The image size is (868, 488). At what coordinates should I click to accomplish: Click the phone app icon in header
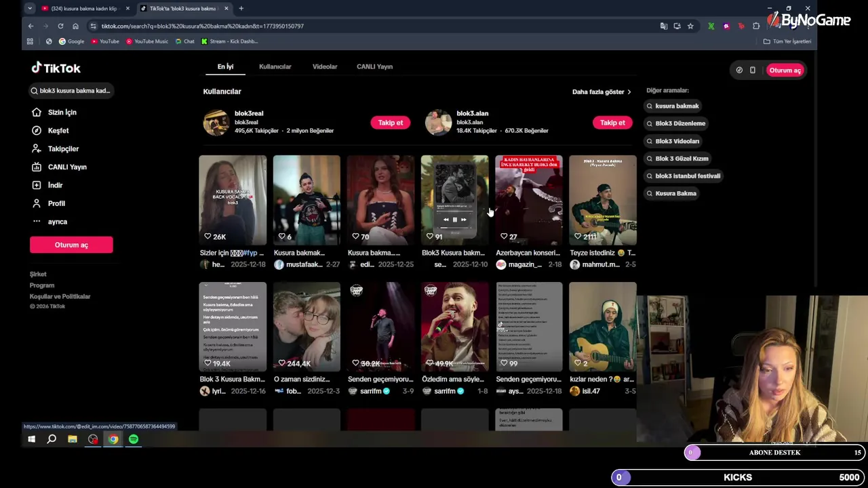753,70
